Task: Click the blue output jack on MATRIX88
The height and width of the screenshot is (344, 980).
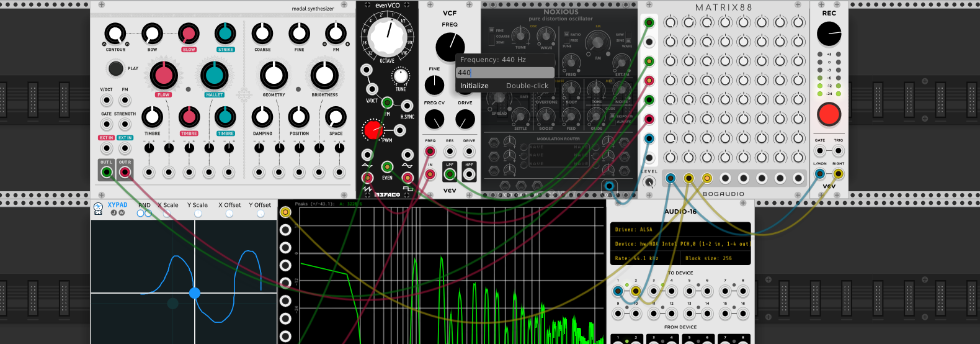Action: tap(670, 179)
